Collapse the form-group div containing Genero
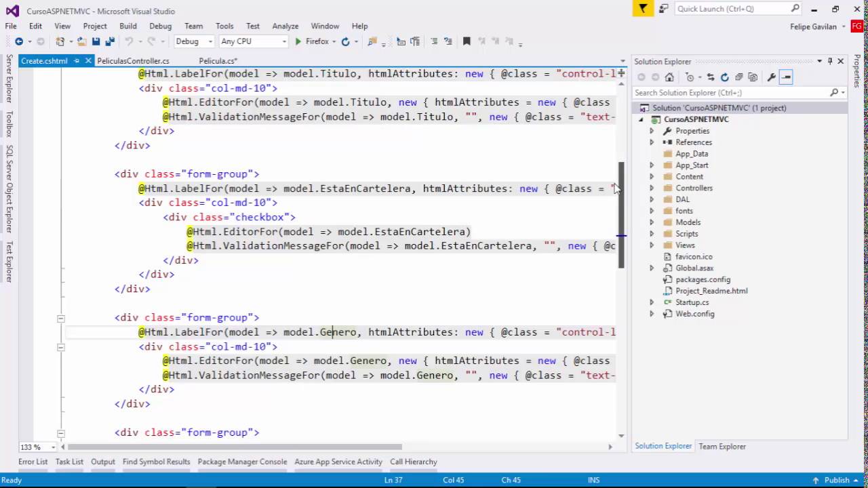Image resolution: width=868 pixels, height=488 pixels. point(60,318)
